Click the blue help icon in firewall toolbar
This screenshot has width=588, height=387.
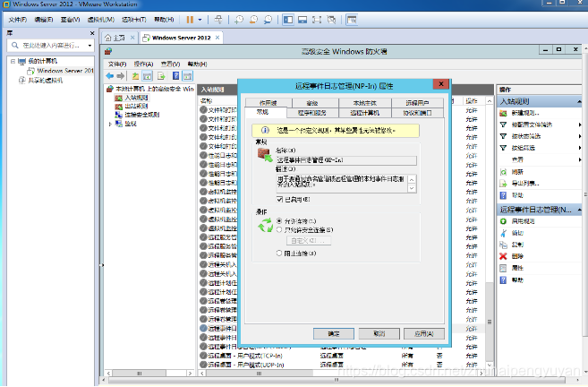[x=176, y=76]
